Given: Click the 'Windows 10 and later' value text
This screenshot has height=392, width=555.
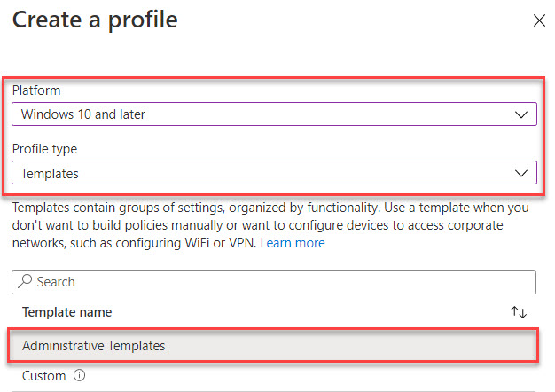Looking at the screenshot, I should [83, 114].
